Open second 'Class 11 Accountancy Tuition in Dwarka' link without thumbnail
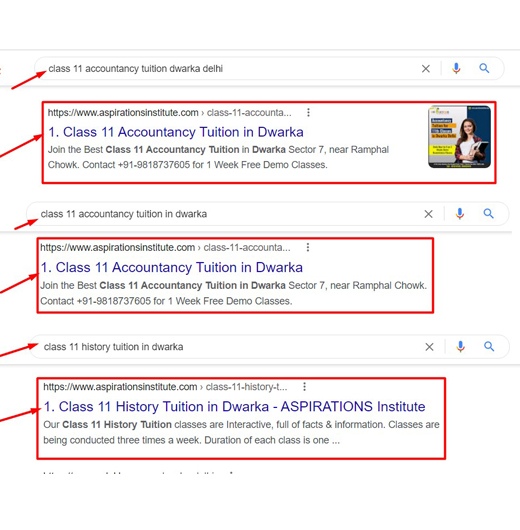520x530 pixels. 172,268
